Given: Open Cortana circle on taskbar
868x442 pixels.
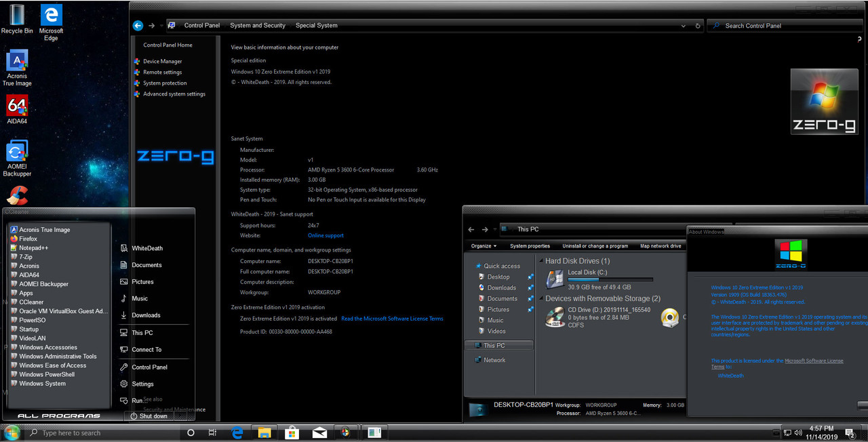Looking at the screenshot, I should 191,433.
